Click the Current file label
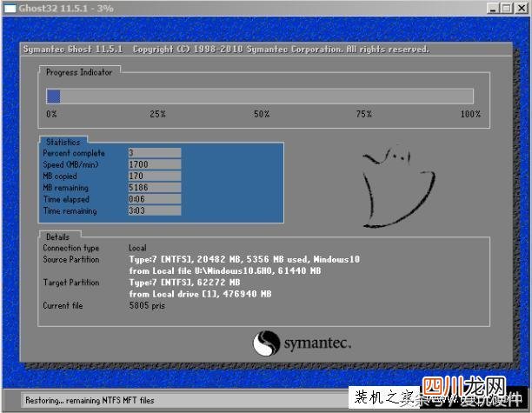Image resolution: width=532 pixels, height=413 pixels. 63,306
